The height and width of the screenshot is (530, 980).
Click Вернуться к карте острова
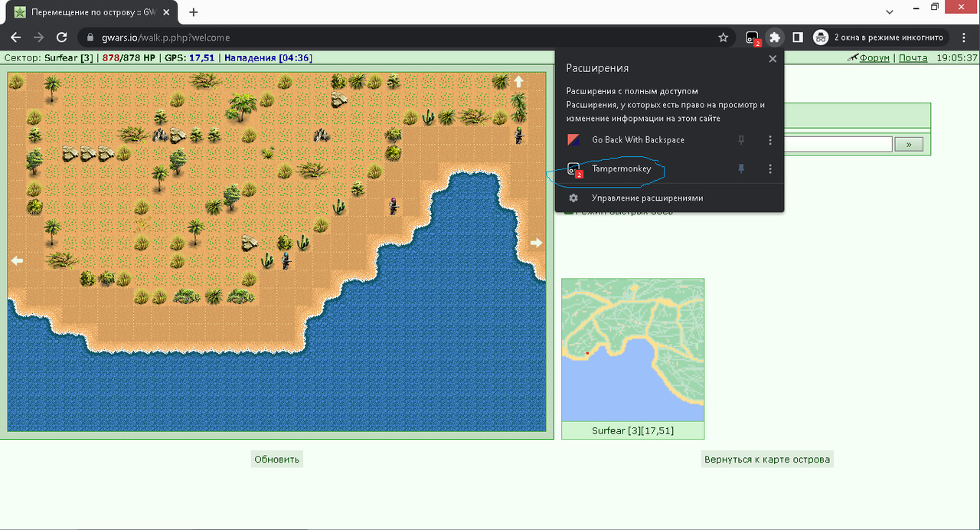pos(767,460)
